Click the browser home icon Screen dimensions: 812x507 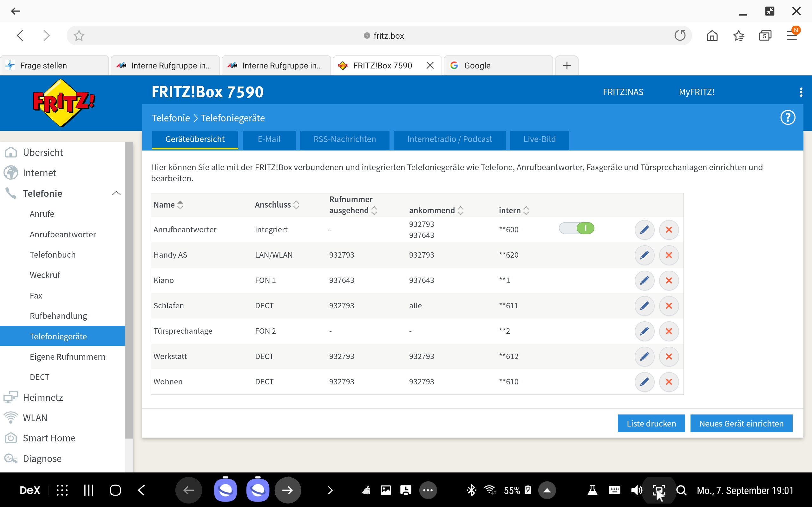[712, 35]
